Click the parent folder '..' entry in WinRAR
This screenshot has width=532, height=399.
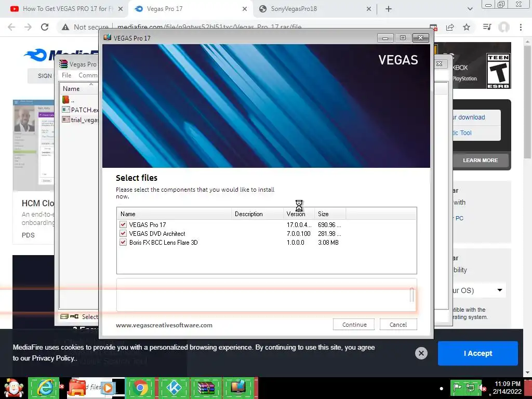click(x=68, y=100)
